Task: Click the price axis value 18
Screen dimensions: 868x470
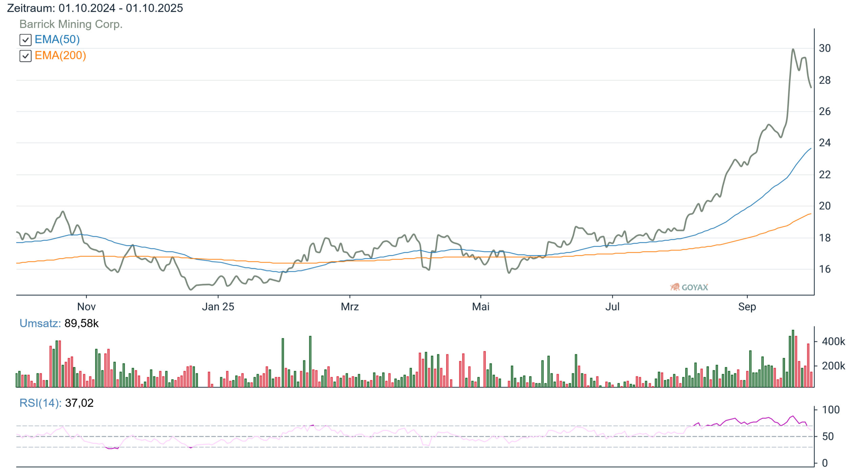Action: 825,238
